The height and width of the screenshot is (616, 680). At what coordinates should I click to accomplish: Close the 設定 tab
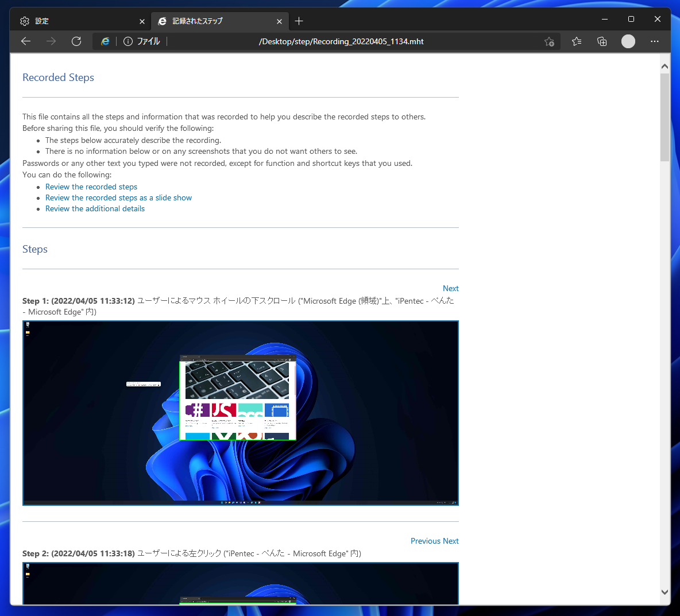tap(142, 21)
